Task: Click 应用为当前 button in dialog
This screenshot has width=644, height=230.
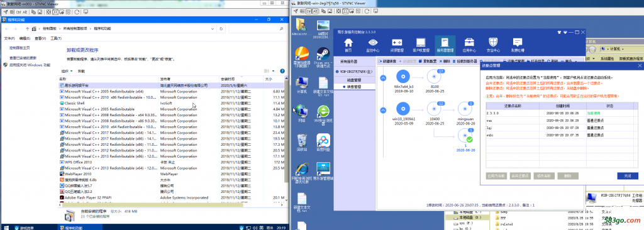Action: [496, 176]
